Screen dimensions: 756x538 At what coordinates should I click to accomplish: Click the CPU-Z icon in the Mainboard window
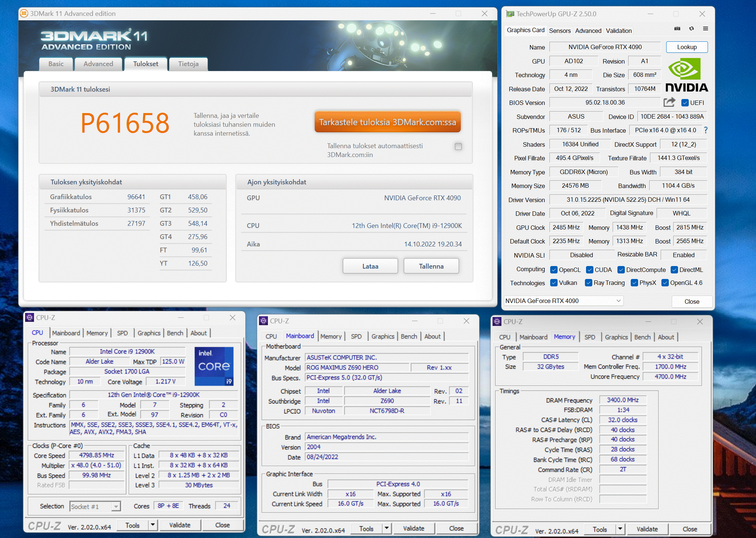pyautogui.click(x=263, y=321)
